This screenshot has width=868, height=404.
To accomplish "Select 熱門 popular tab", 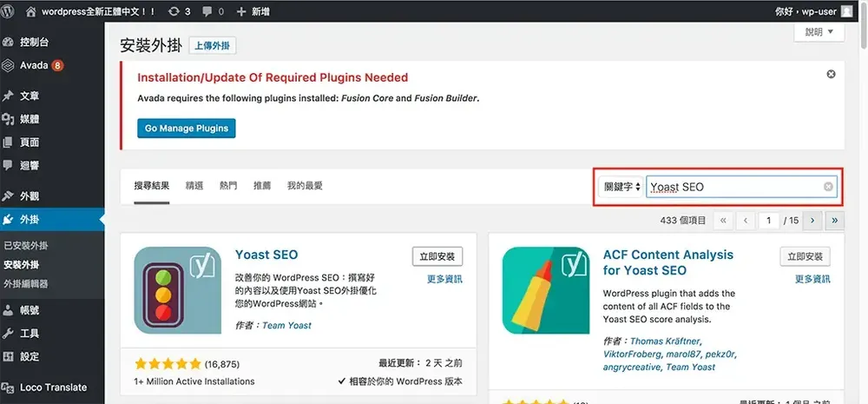I will [228, 186].
